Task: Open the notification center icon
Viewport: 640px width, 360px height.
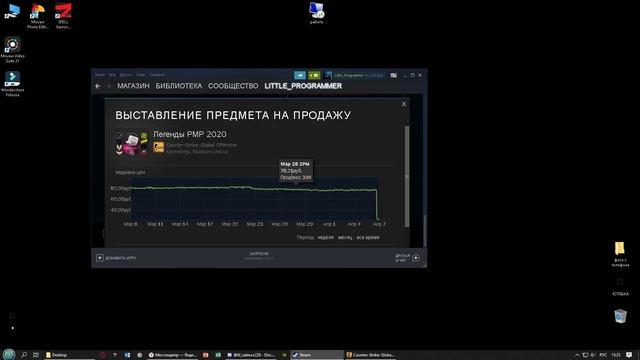Action: 629,355
